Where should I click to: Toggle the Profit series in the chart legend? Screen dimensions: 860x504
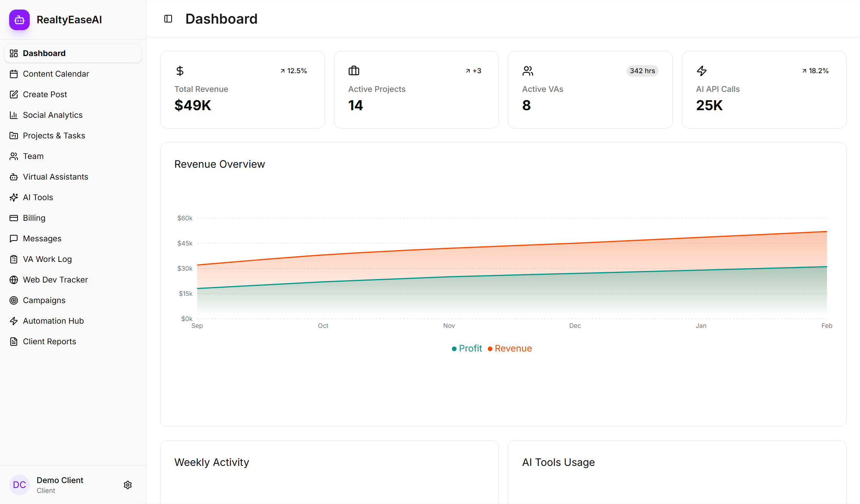point(466,348)
